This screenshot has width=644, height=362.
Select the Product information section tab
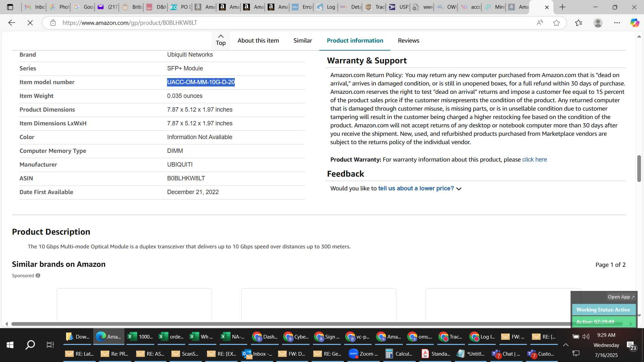(x=355, y=41)
